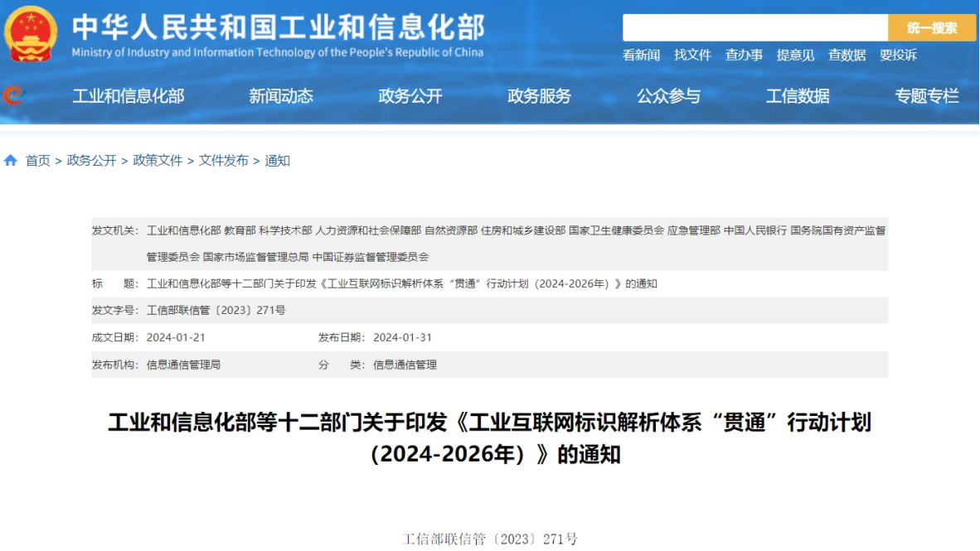Click the English ministry name under the title

coord(278,52)
